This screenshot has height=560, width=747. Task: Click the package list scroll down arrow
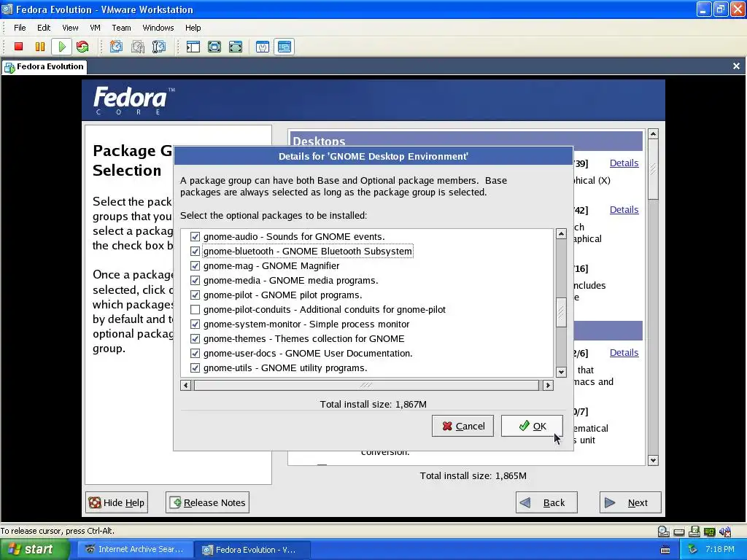(x=561, y=372)
